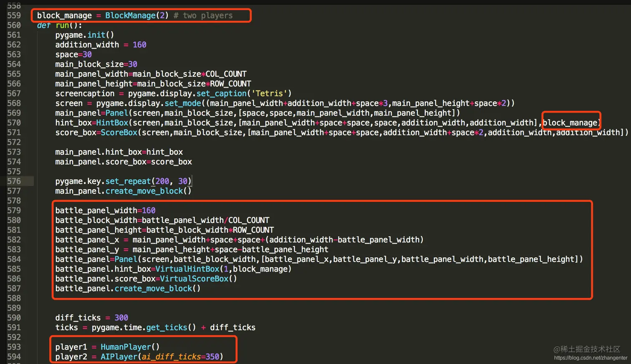
Task: Click 'VirtualHintBox' on line 585
Action: coord(187,269)
